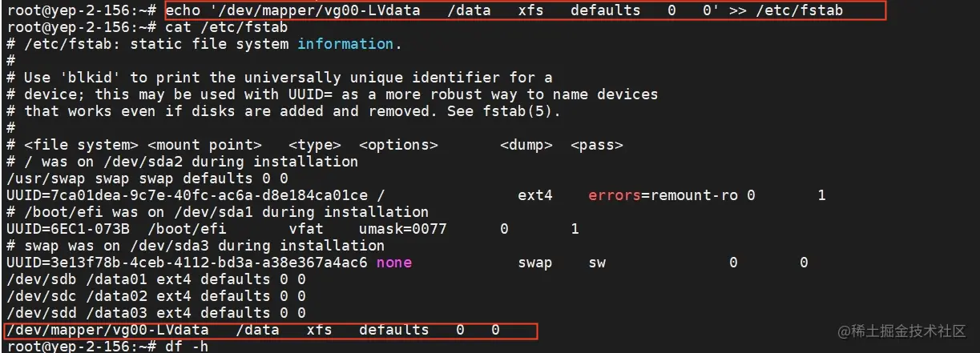Click the last fstab entry /dev/mapper/vg00-LVdata

point(107,330)
